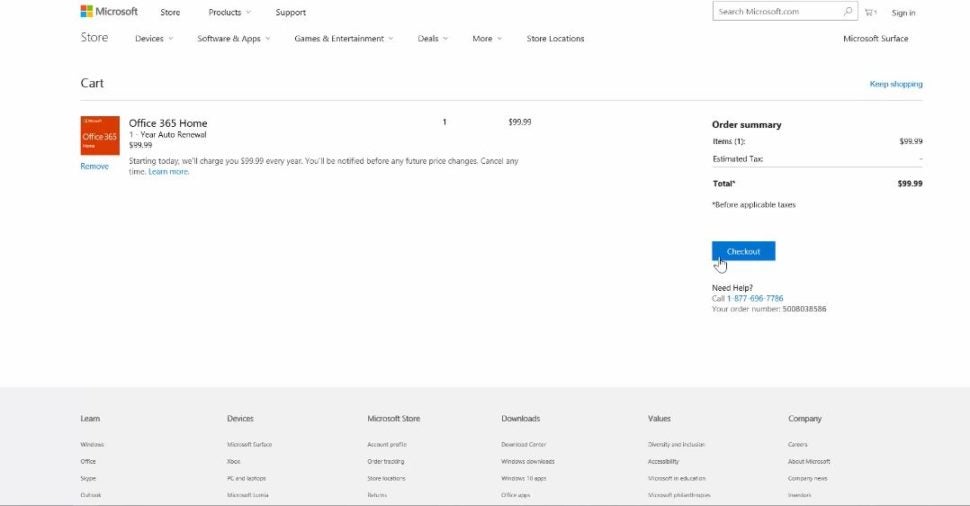Open footer Careers link
Viewport: 970px width, 506px height.
click(x=797, y=444)
